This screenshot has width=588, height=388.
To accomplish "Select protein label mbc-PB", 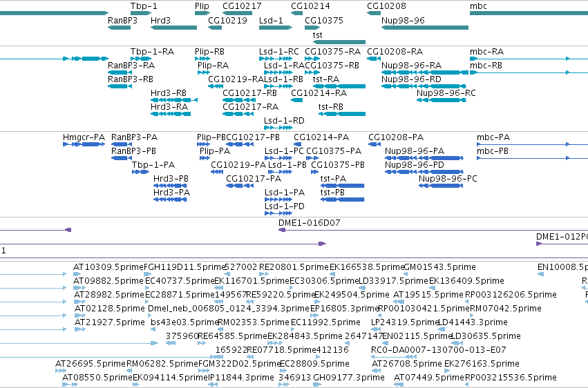I will coord(493,151).
